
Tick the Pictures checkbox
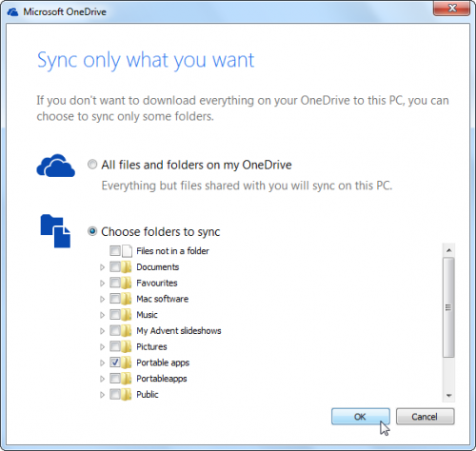(115, 346)
